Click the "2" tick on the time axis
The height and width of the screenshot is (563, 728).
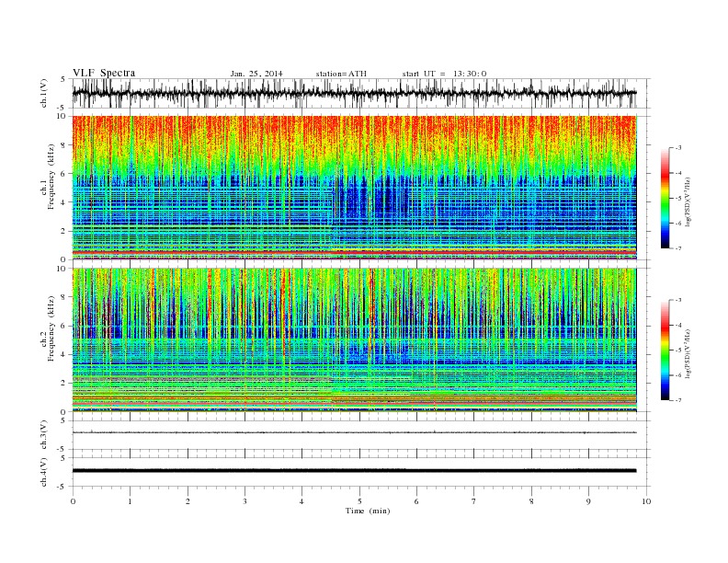[x=188, y=501]
